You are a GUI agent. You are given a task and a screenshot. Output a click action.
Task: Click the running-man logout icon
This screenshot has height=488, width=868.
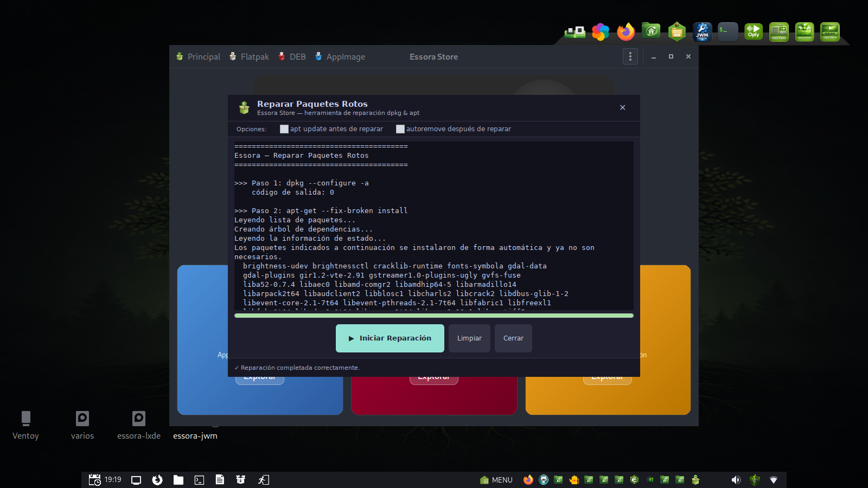pos(264,480)
